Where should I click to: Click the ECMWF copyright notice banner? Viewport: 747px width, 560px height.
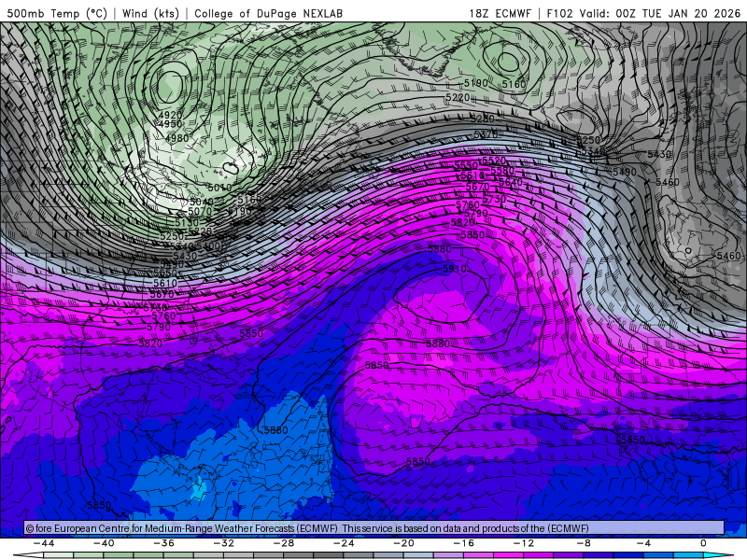pos(374,528)
